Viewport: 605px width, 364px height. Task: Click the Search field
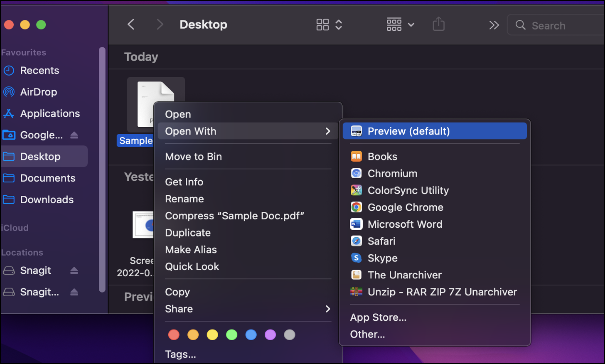pyautogui.click(x=556, y=25)
